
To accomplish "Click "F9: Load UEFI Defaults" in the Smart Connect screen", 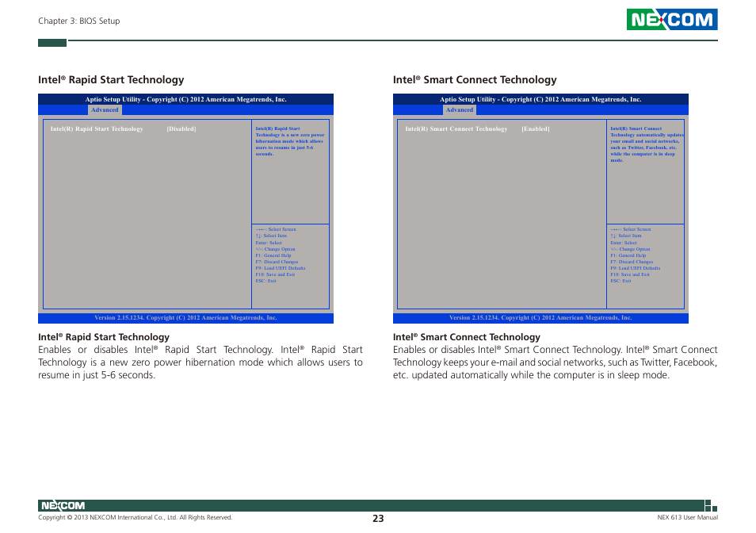I will (x=635, y=268).
